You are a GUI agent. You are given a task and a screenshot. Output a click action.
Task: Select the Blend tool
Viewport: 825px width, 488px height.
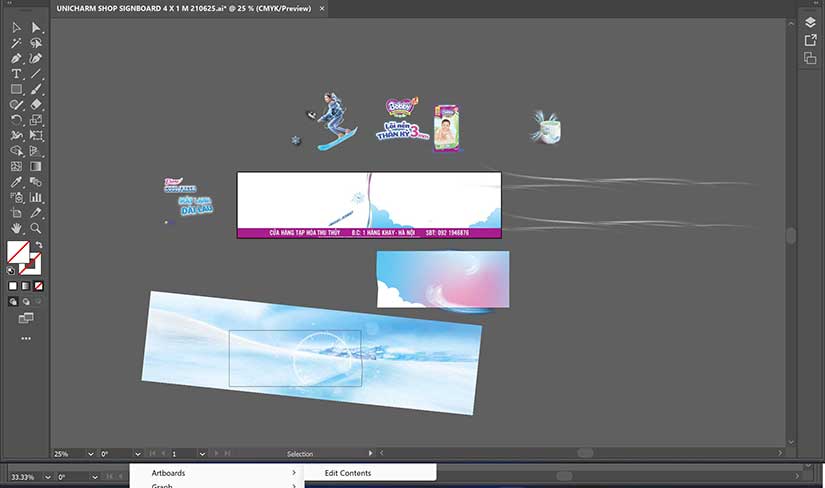35,182
